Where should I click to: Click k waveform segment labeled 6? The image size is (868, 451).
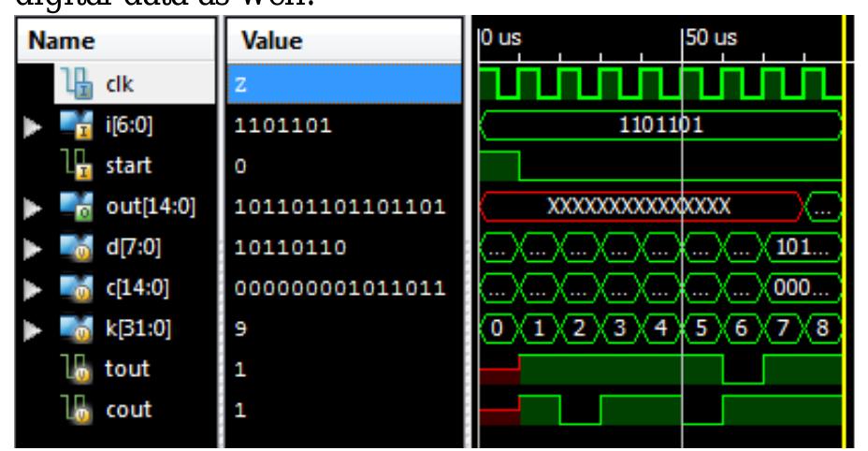[x=743, y=328]
